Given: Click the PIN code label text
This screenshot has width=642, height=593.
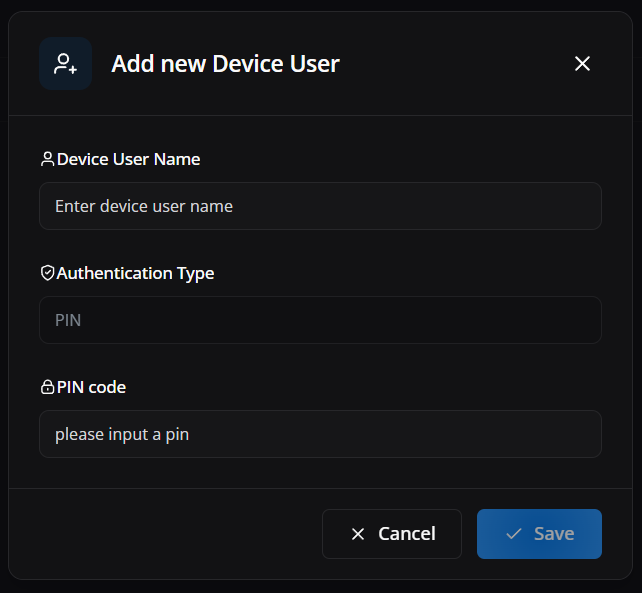Looking at the screenshot, I should click(x=91, y=387).
